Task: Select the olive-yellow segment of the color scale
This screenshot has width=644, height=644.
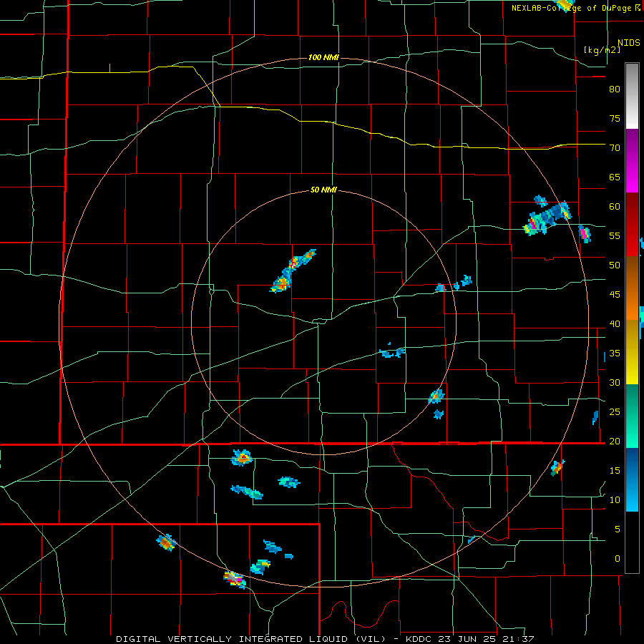Action: 632,352
